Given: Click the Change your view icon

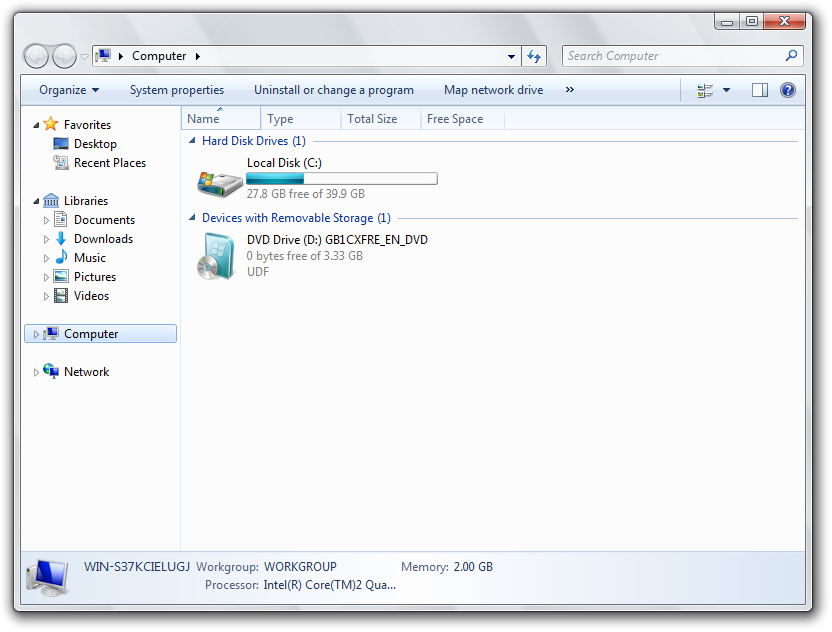Looking at the screenshot, I should 705,90.
